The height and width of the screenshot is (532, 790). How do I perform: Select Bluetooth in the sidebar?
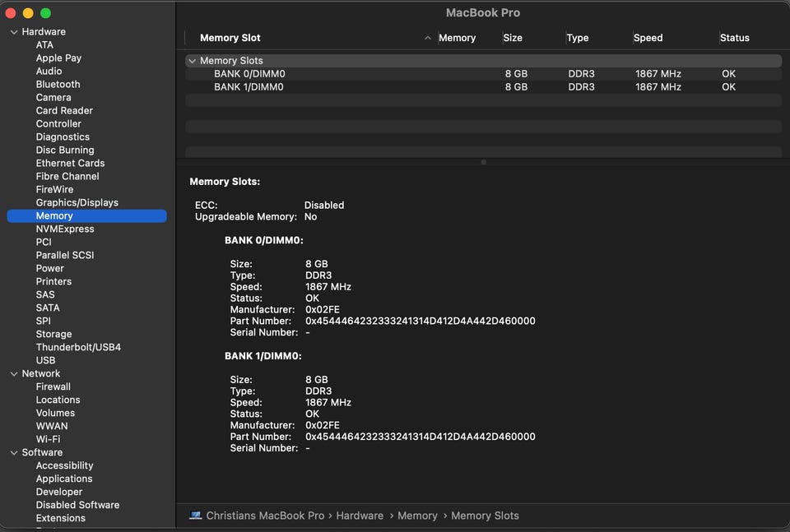pyautogui.click(x=58, y=85)
